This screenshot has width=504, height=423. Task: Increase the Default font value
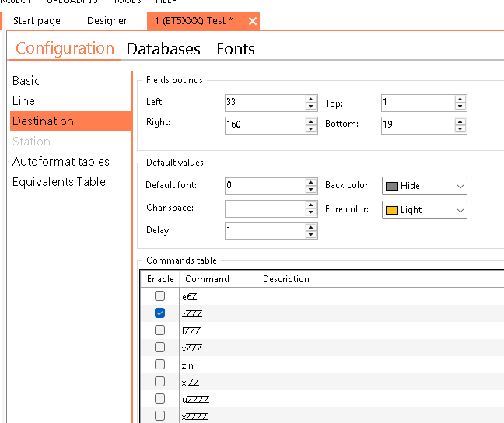311,182
